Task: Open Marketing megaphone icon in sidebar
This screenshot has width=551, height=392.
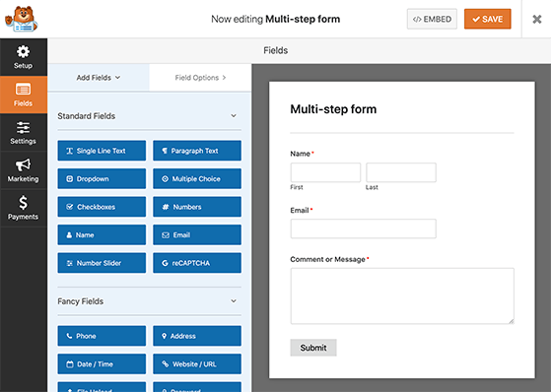Action: 24,164
